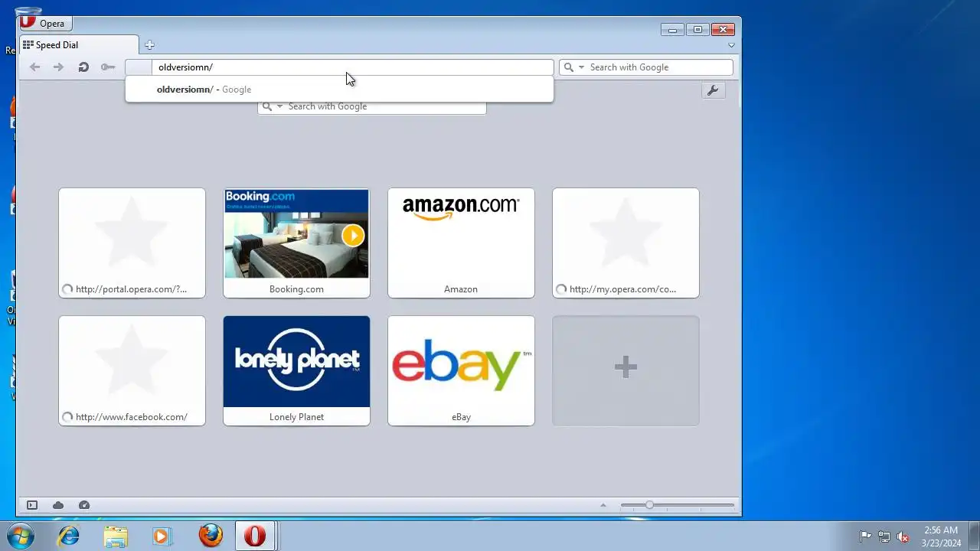Open the Opera main menu button
The width and height of the screenshot is (980, 551).
point(45,23)
